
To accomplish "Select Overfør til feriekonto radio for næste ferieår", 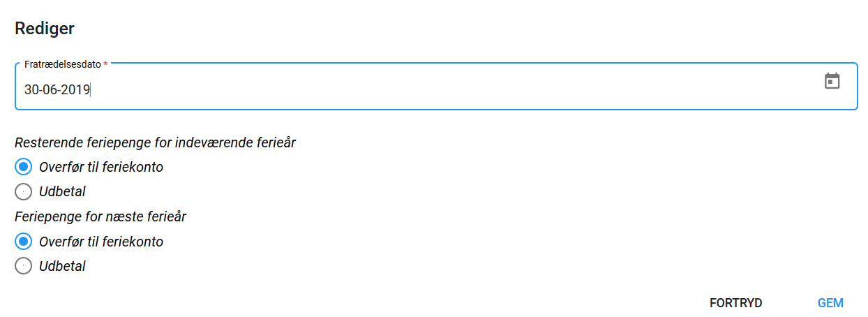I will [x=23, y=242].
